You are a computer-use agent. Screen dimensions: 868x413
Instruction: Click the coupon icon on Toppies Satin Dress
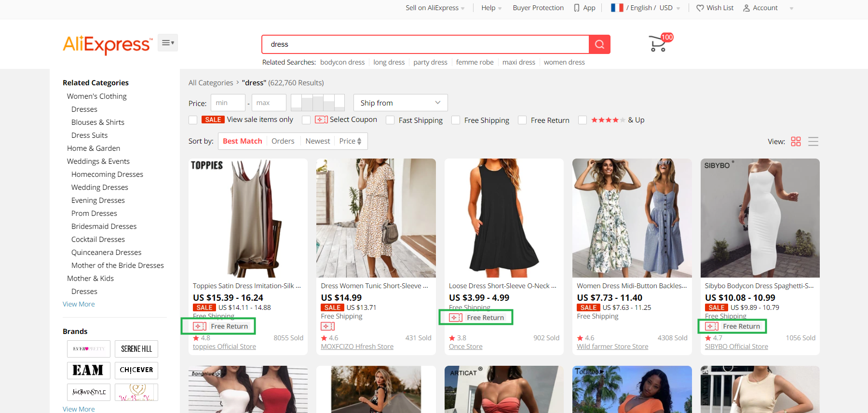pos(200,326)
